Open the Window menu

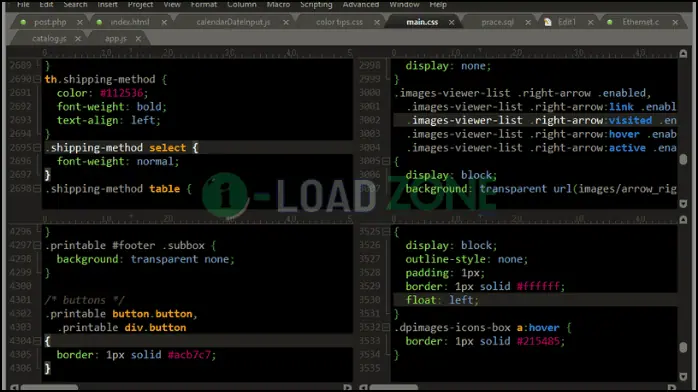404,4
